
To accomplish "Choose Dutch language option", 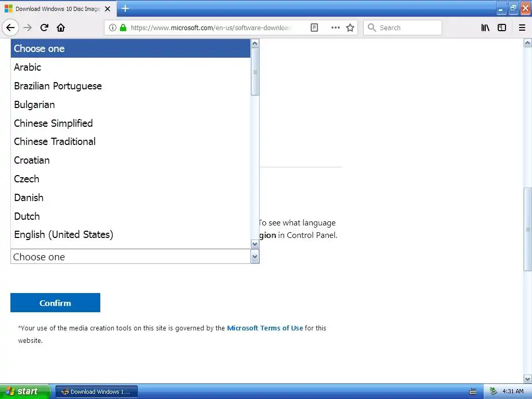I will [x=130, y=216].
